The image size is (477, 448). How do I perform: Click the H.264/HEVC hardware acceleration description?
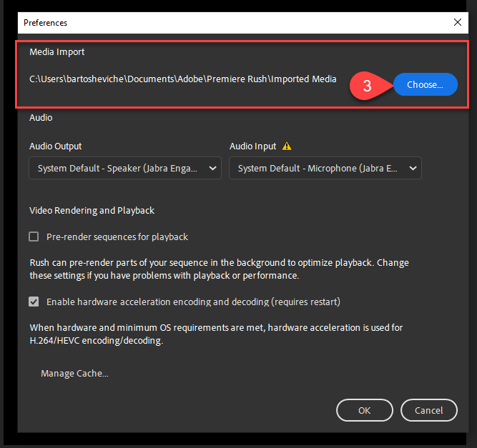pyautogui.click(x=216, y=334)
